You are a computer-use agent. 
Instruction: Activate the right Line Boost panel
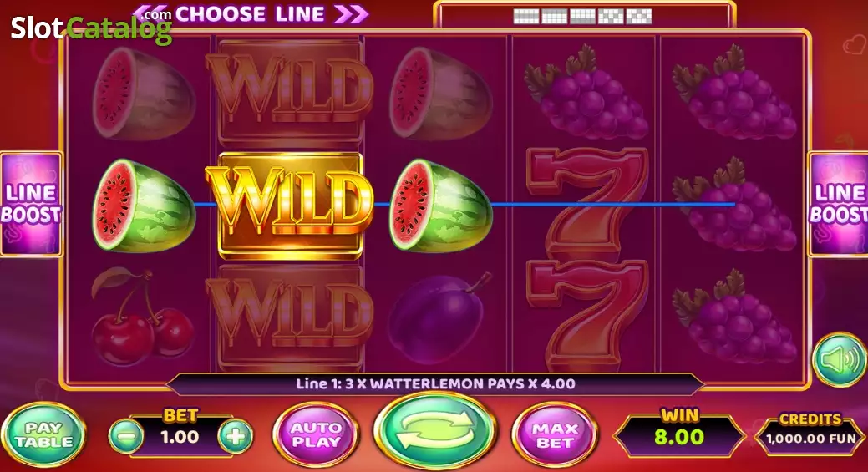tap(838, 204)
